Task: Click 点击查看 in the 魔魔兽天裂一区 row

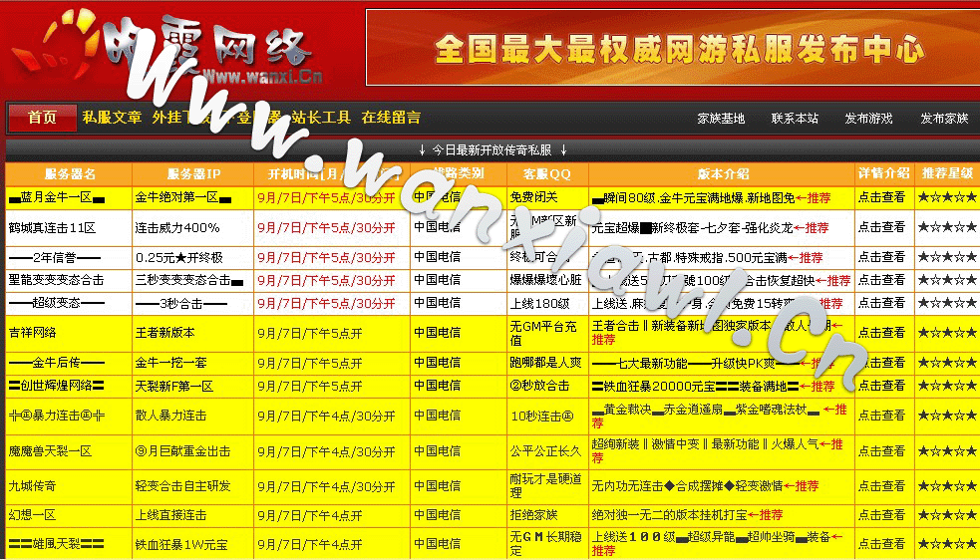Action: [x=882, y=451]
